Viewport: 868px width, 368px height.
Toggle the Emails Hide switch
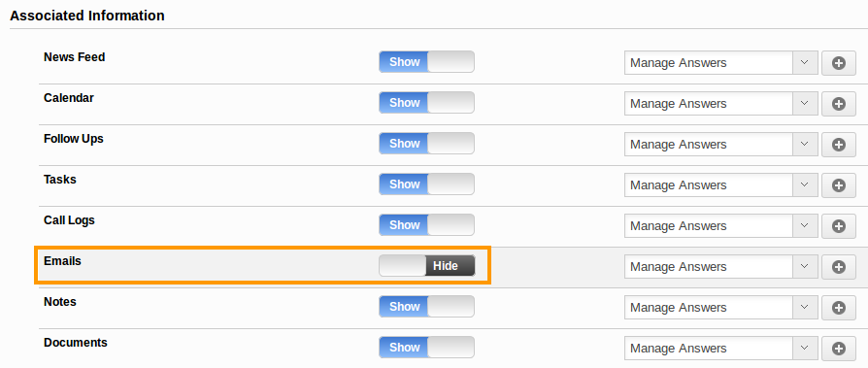427,266
